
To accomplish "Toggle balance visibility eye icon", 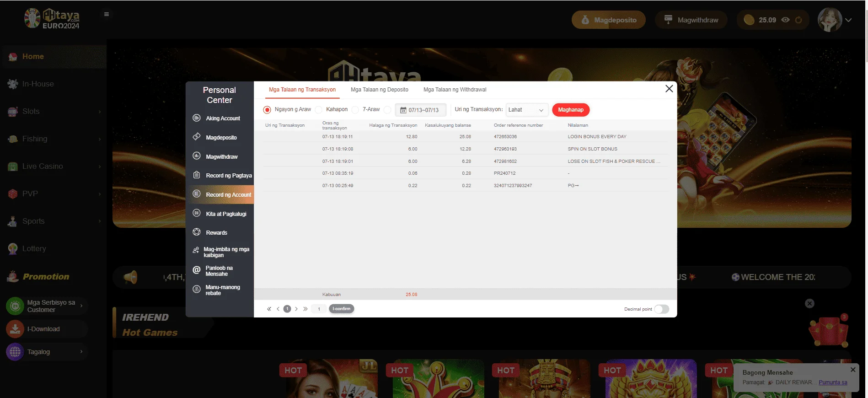I will click(x=786, y=20).
